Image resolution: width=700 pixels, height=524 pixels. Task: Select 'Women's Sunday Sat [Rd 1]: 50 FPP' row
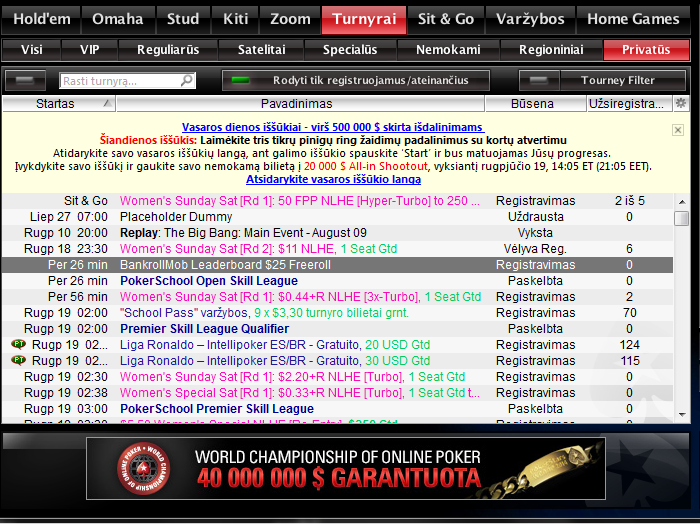tap(337, 201)
